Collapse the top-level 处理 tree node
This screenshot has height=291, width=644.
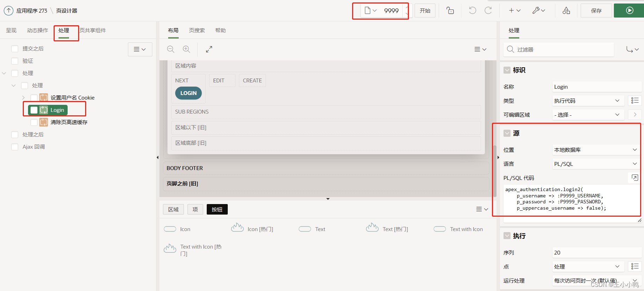point(4,73)
